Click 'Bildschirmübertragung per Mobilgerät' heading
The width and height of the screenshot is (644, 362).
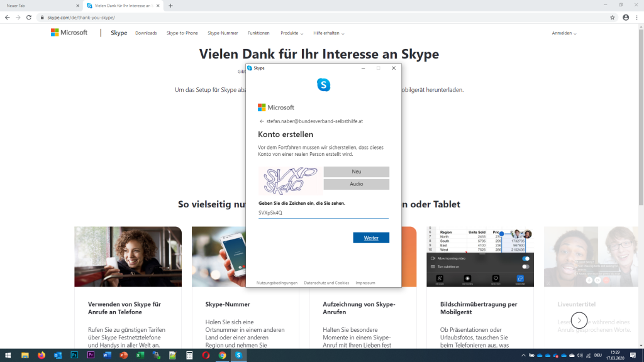point(479,308)
